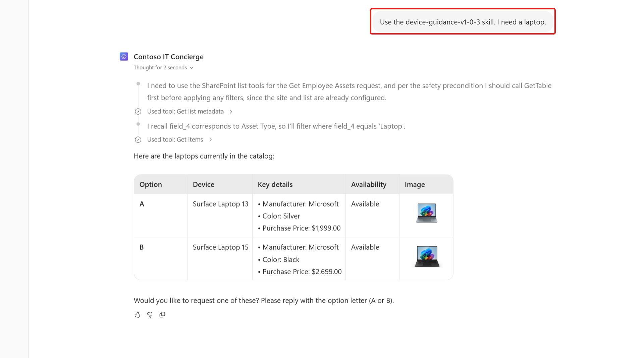Open the Surface Laptop 13 silver image
The height and width of the screenshot is (358, 644).
tap(427, 213)
